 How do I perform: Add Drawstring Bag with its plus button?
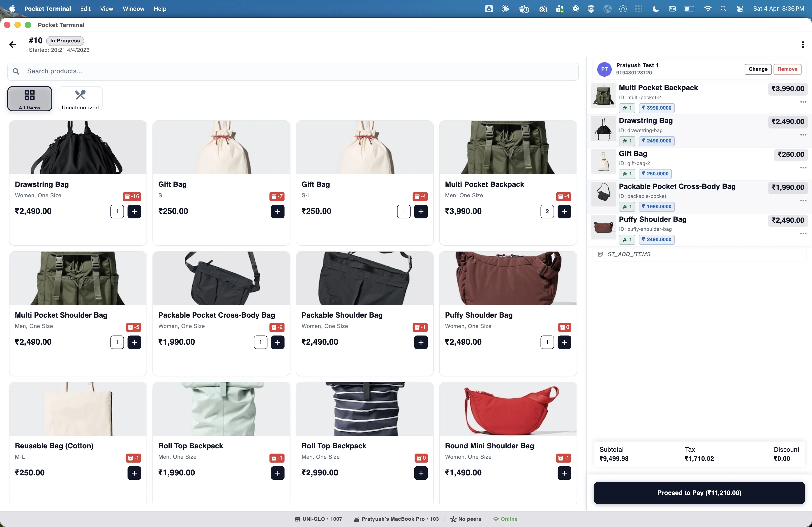134,211
